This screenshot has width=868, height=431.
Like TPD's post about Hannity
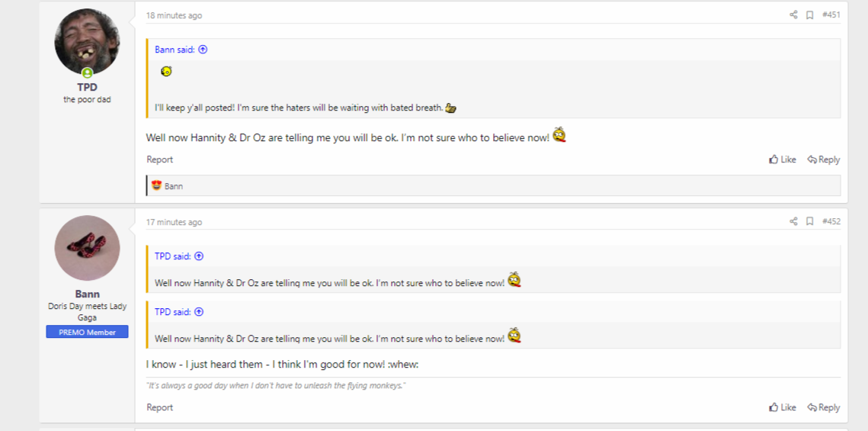[x=782, y=159]
